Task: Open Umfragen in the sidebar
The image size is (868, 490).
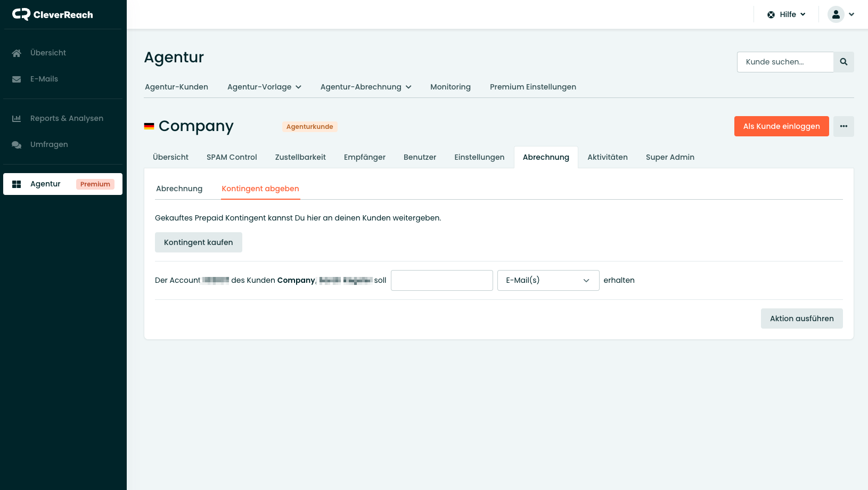Action: click(63, 144)
